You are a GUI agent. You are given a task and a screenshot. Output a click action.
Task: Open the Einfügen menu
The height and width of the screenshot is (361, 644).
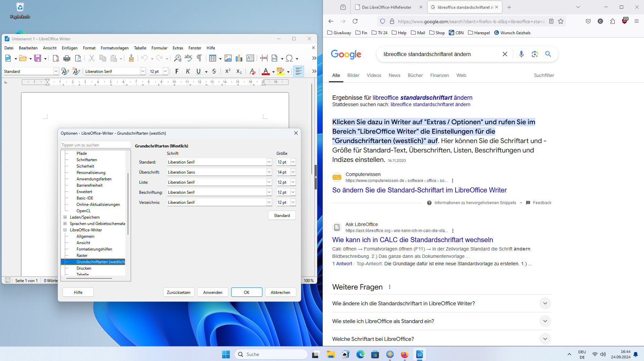70,48
